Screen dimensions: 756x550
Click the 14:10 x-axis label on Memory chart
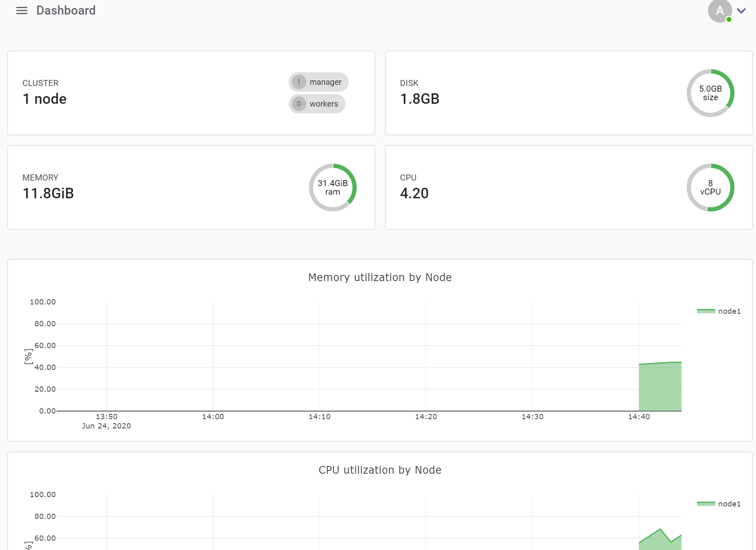coord(320,417)
